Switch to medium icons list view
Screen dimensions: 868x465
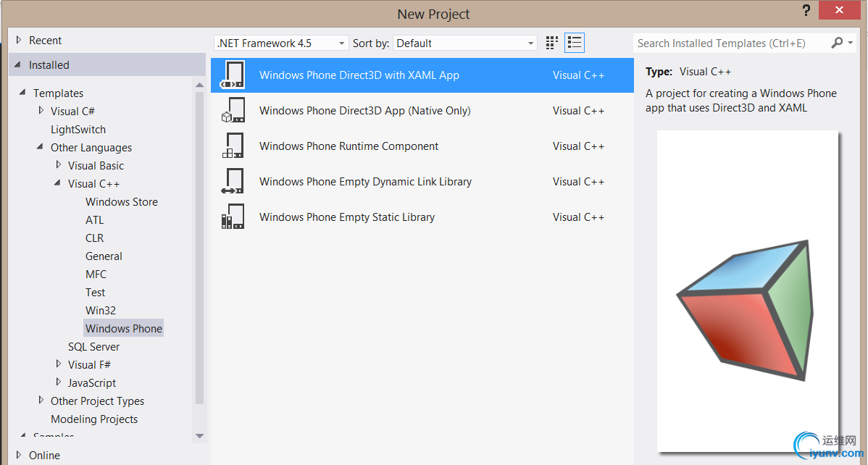tap(575, 43)
